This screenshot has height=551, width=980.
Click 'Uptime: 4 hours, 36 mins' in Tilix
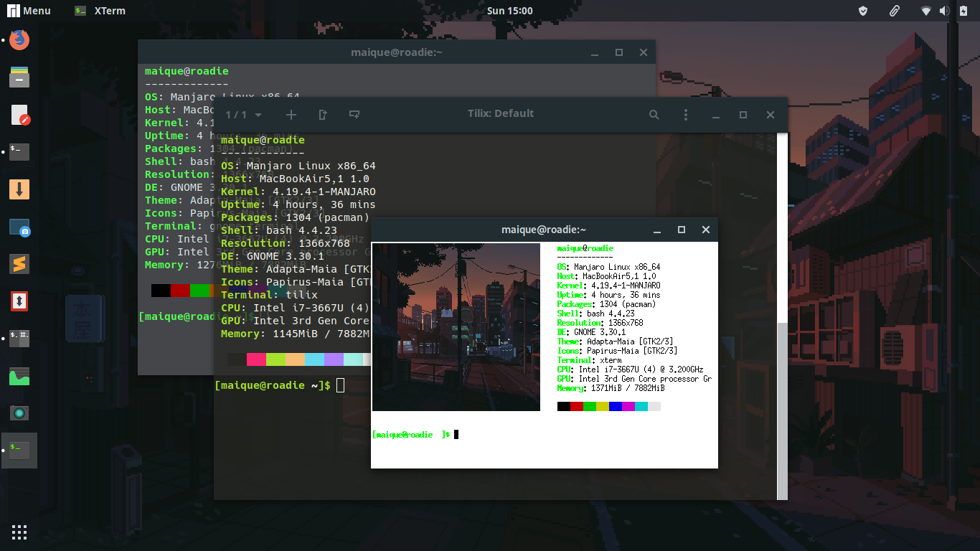coord(298,204)
